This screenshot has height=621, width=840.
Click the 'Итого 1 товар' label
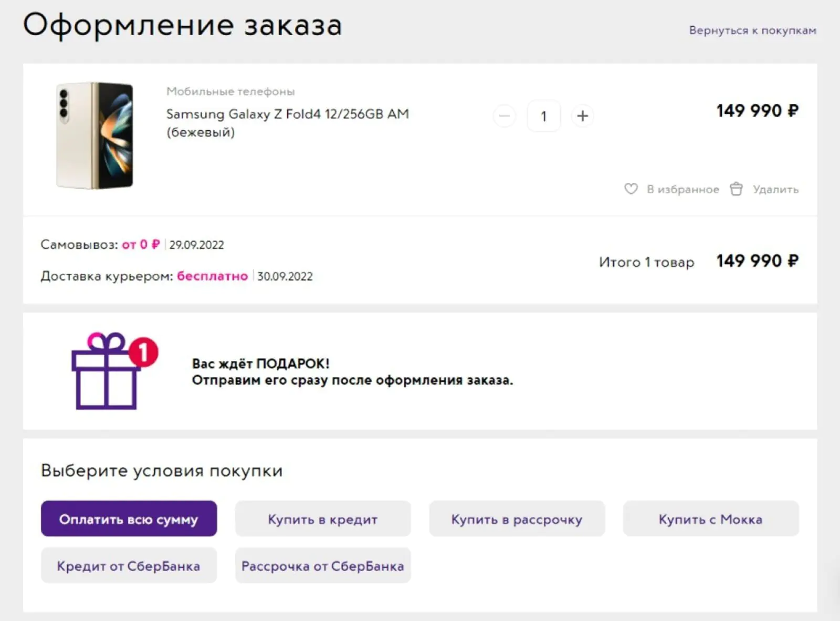(x=647, y=262)
